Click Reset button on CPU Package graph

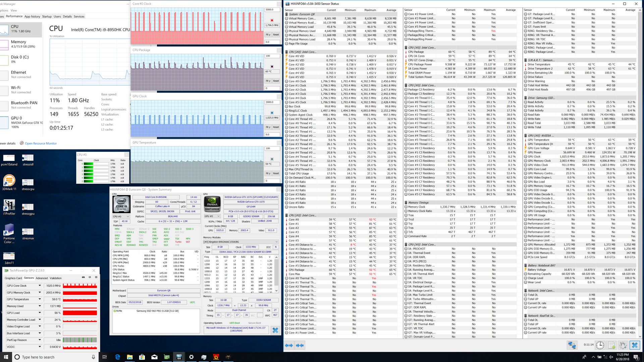(x=276, y=81)
